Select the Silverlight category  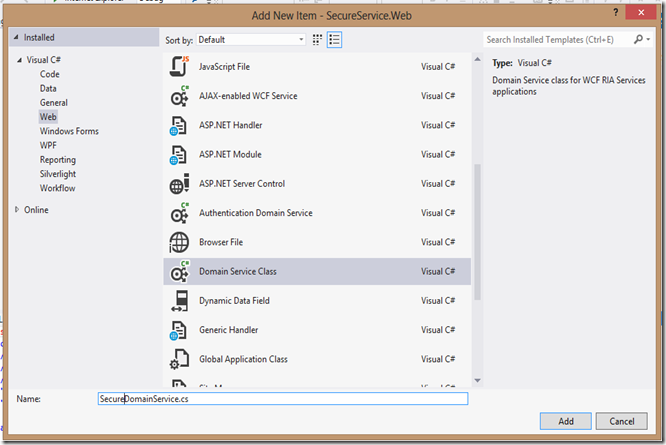click(x=58, y=174)
